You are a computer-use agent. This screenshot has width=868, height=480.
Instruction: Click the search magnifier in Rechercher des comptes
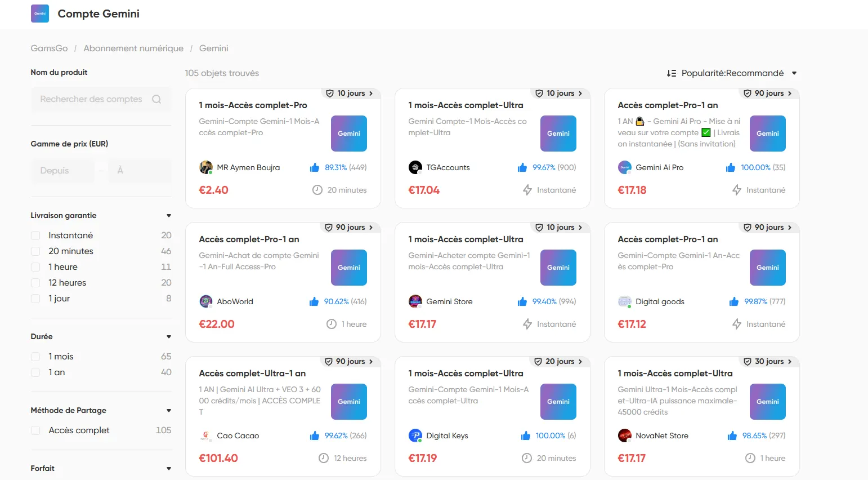pos(156,99)
